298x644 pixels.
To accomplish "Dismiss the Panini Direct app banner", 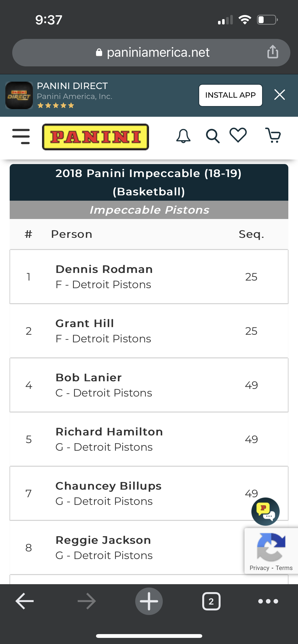I will click(x=279, y=95).
